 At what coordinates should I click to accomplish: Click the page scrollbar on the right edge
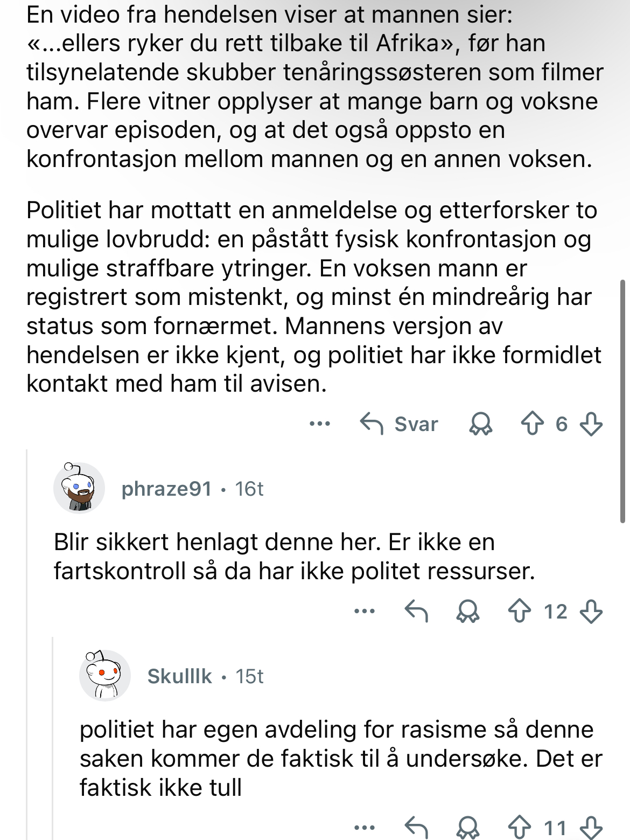click(x=623, y=401)
